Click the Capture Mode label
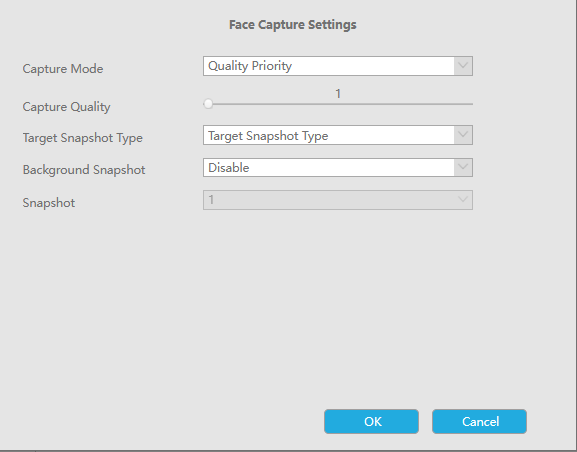This screenshot has height=452, width=577. tap(63, 69)
